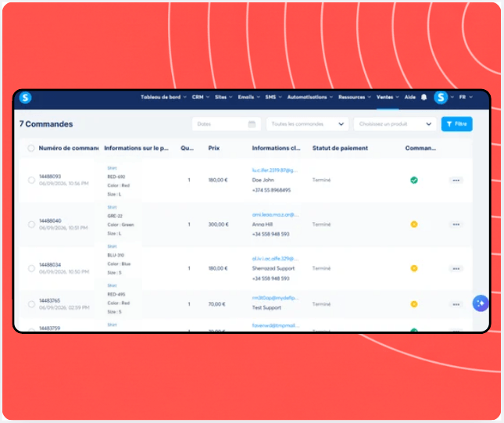Expand the SMS menu
This screenshot has width=504, height=423.
tap(273, 97)
